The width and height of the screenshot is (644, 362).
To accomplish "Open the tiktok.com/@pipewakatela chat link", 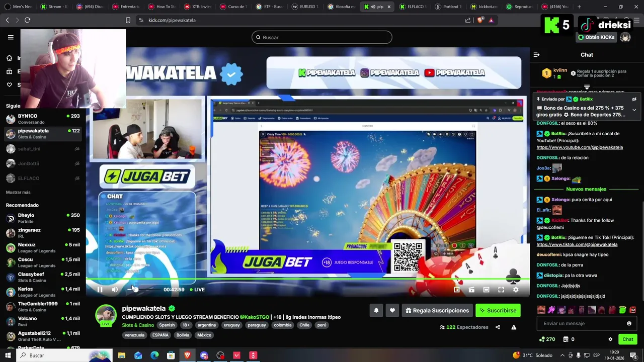I will tap(577, 245).
